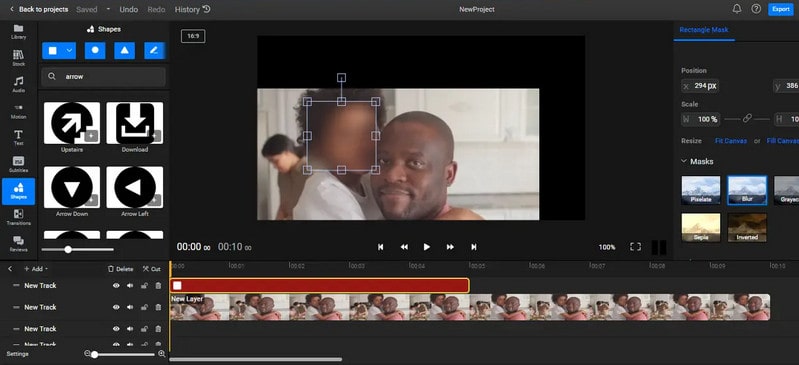Open the Stock media panel

tap(18, 58)
